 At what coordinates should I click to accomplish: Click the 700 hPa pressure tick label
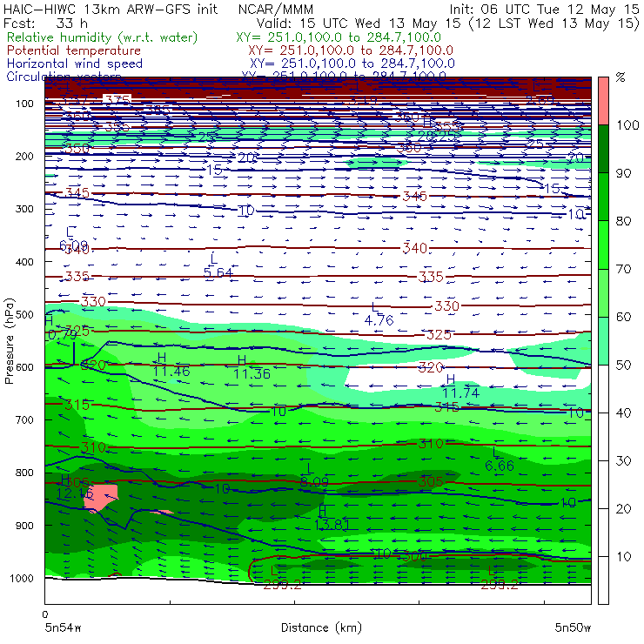coord(24,420)
